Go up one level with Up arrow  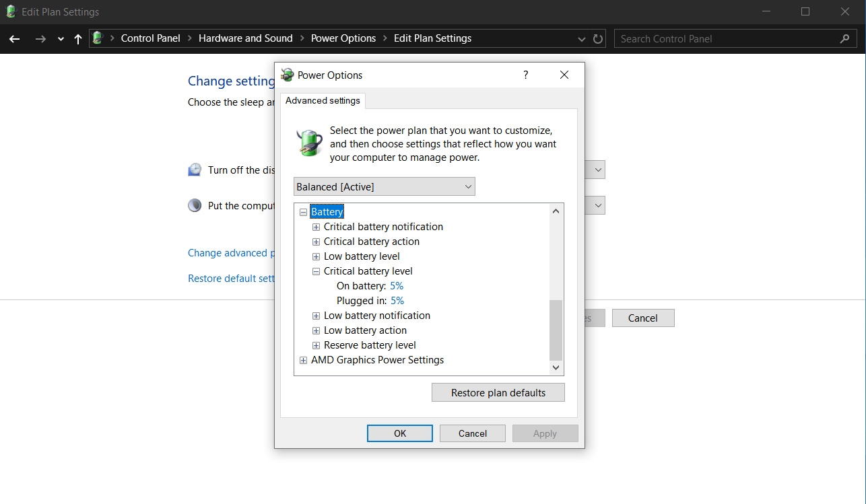tap(78, 39)
